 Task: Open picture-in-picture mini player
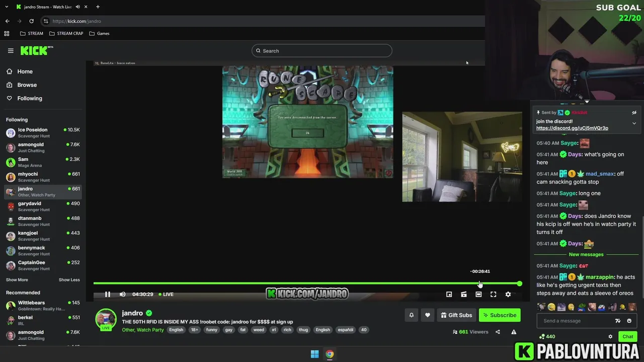point(449,294)
